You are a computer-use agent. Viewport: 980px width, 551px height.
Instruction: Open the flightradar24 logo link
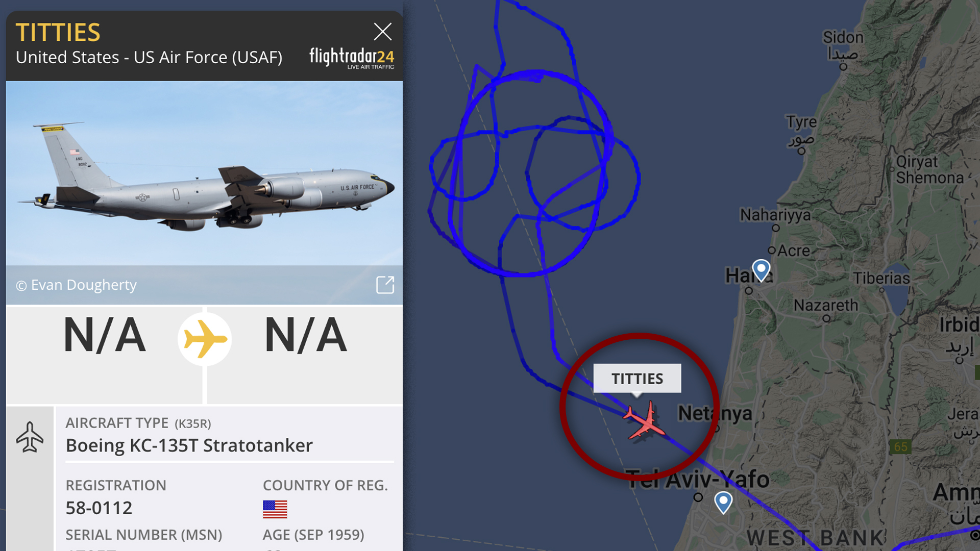[352, 58]
